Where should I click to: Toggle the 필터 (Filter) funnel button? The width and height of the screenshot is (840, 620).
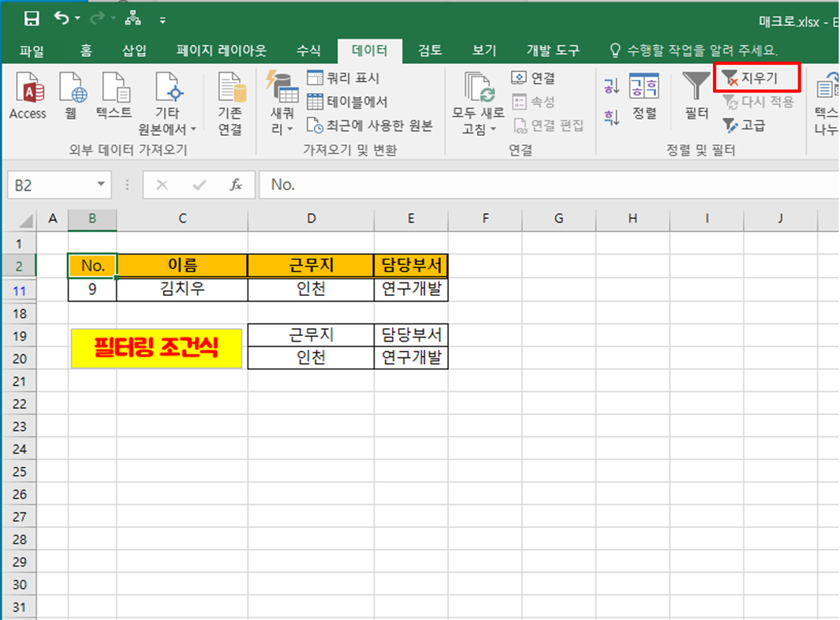pos(696,96)
